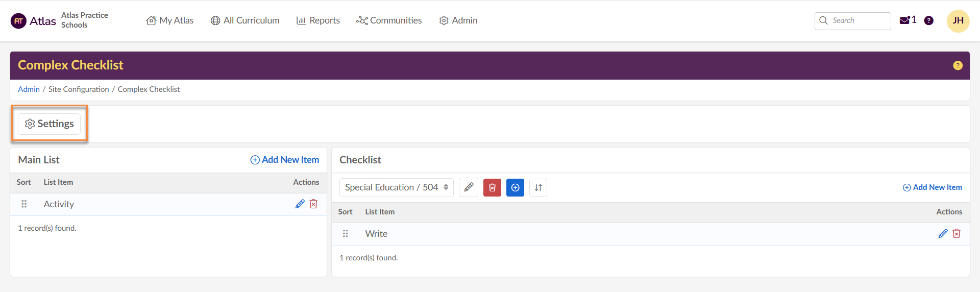980x292 pixels.
Task: Click the drag handle for the Write row
Action: pos(346,234)
